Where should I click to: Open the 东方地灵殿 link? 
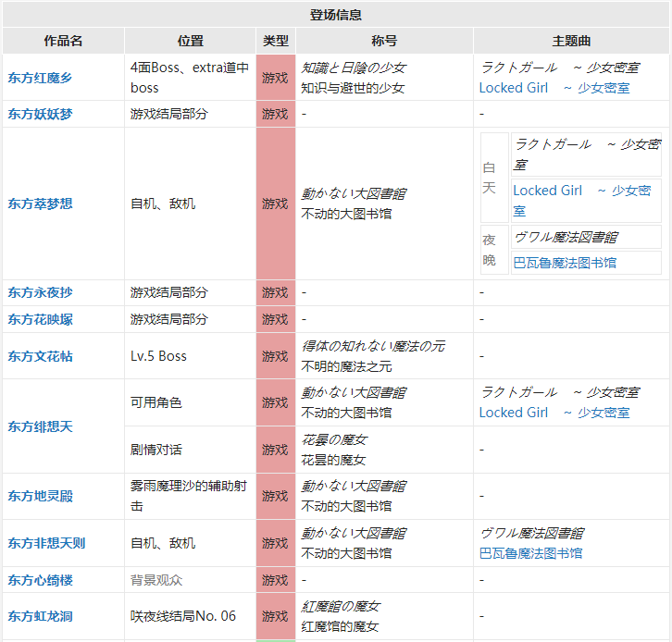[40, 497]
